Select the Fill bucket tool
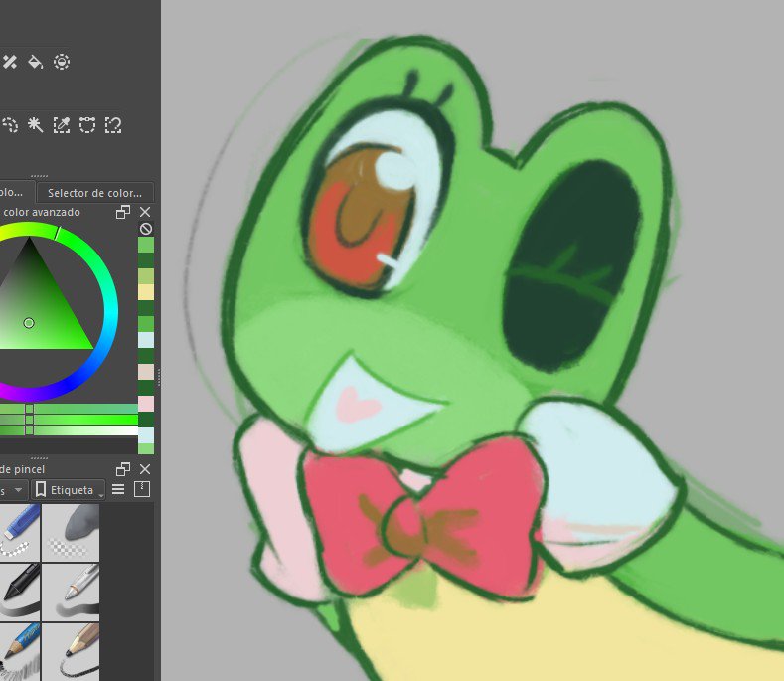This screenshot has height=681, width=784. click(x=35, y=62)
